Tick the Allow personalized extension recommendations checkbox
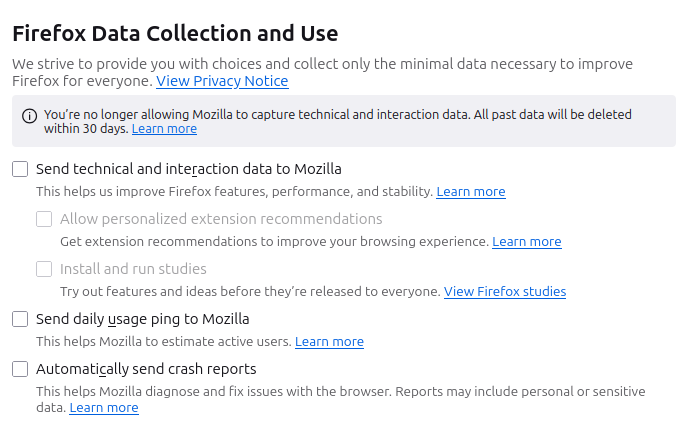This screenshot has width=699, height=437. (44, 219)
